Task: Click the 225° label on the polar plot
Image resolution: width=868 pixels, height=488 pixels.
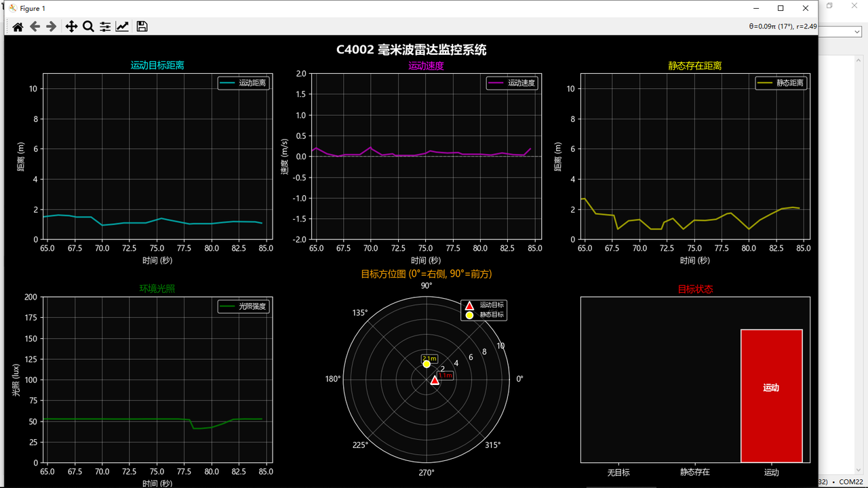Action: [x=360, y=445]
